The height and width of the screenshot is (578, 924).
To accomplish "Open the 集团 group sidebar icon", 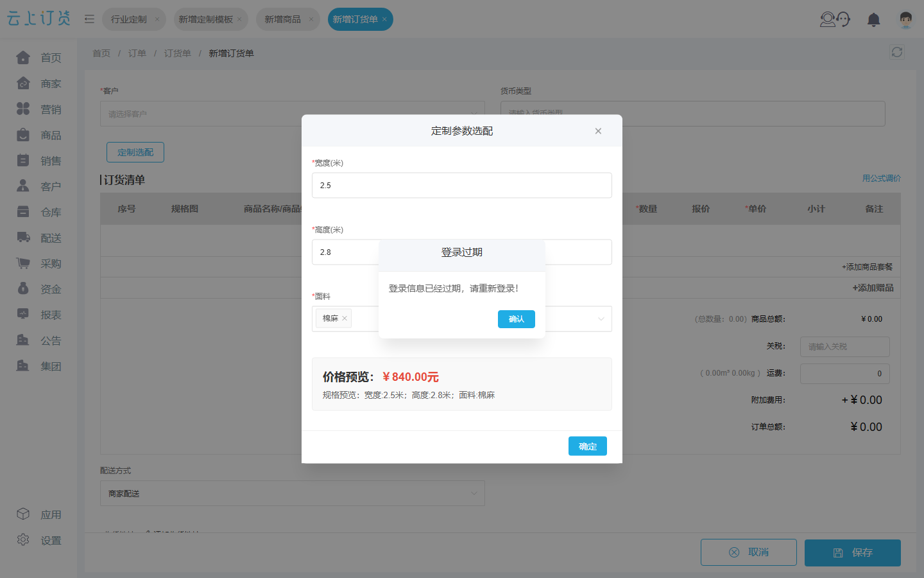I will (23, 366).
